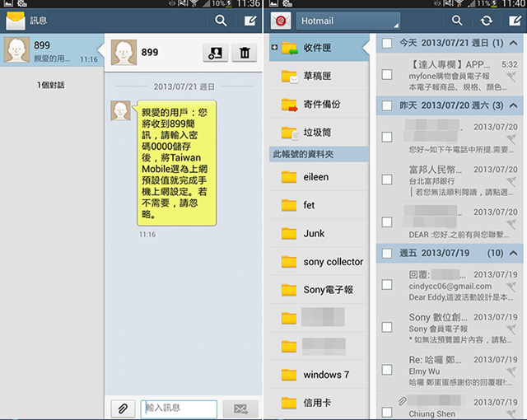The width and height of the screenshot is (527, 420).
Task: Delete the 899 conversation with trash icon
Action: [245, 53]
